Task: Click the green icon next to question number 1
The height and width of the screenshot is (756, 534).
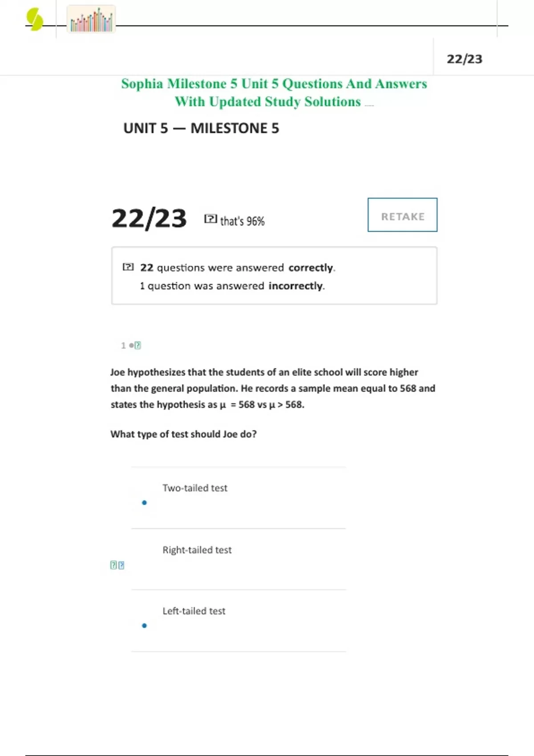Action: point(138,346)
